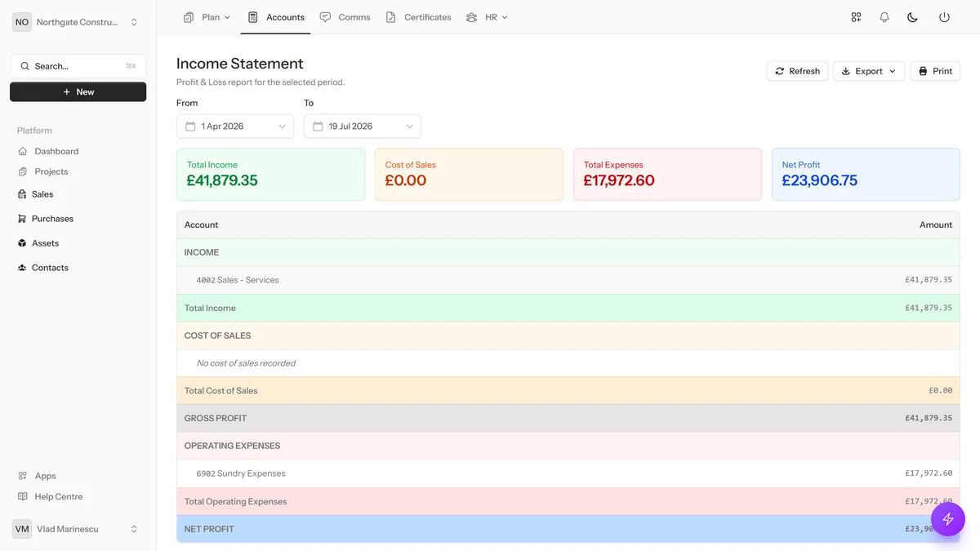Open the HR menu dropdown

pyautogui.click(x=487, y=17)
